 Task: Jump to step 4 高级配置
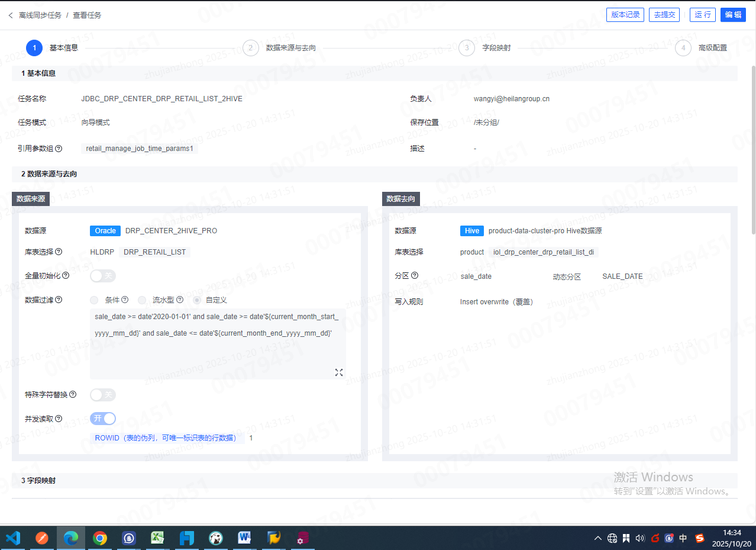pos(683,48)
